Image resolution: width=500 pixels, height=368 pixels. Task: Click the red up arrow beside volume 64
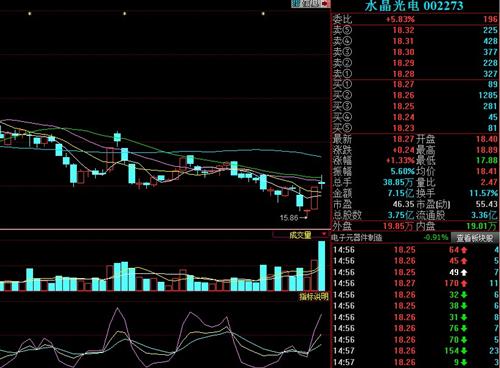pos(464,250)
